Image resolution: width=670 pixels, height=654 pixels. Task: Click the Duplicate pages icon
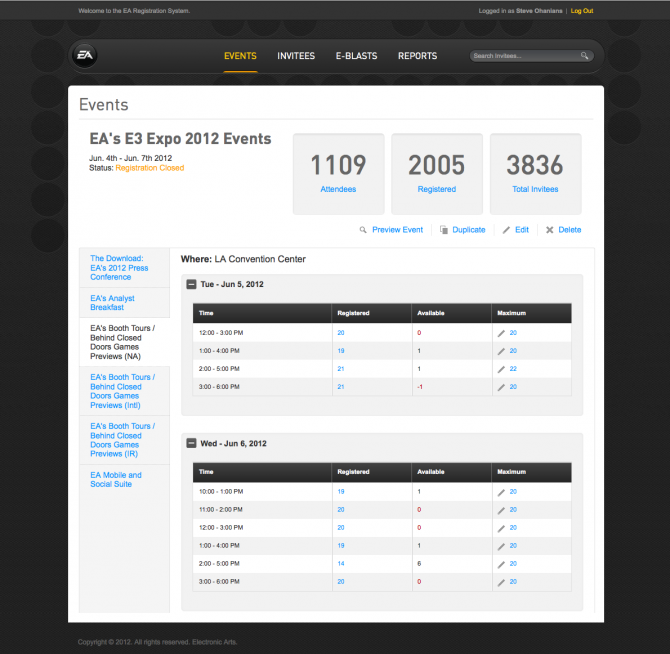pyautogui.click(x=444, y=230)
